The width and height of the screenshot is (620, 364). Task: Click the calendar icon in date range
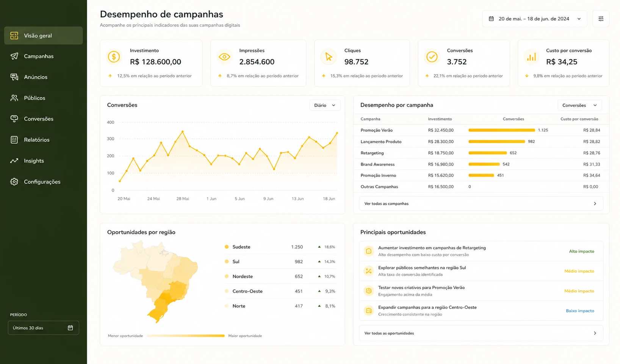pos(491,19)
